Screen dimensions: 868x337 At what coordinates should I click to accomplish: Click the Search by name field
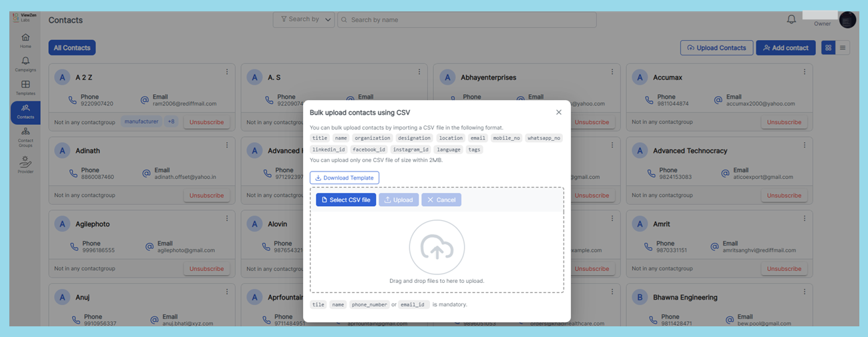[467, 20]
